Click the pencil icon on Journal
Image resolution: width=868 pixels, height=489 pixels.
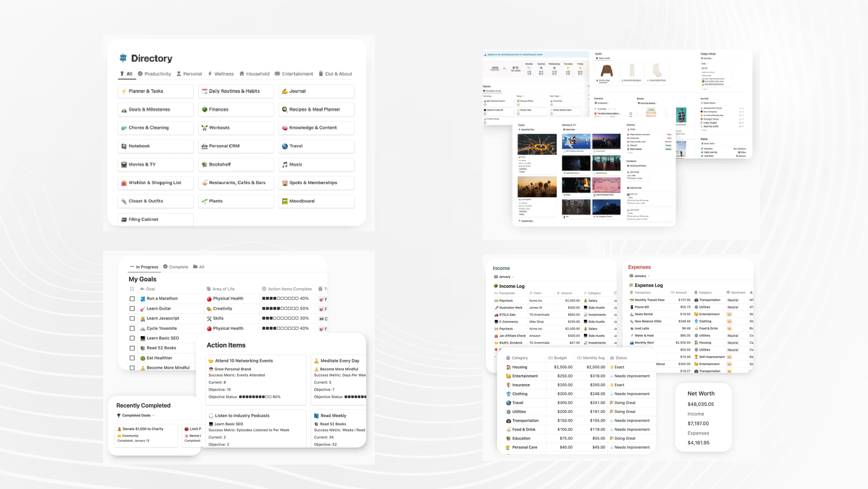click(285, 91)
